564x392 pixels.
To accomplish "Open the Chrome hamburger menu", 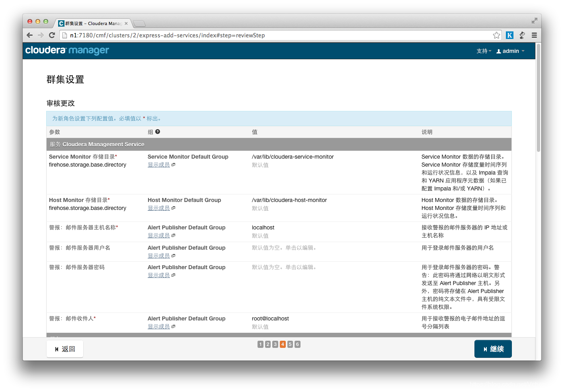I will (x=534, y=35).
